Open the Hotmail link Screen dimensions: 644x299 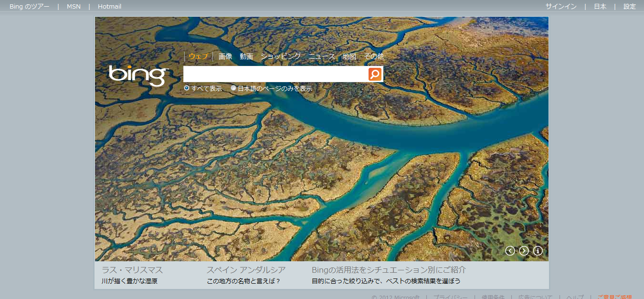click(x=109, y=6)
